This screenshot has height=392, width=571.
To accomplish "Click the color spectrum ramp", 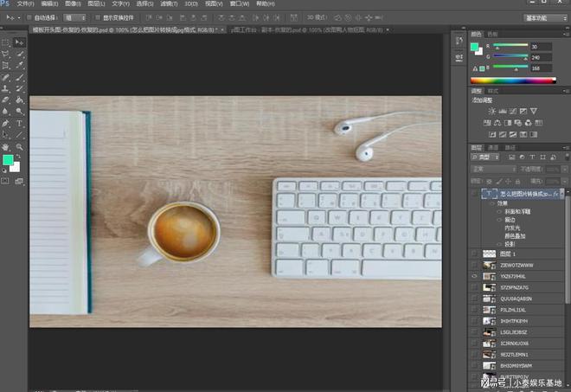I will point(513,80).
